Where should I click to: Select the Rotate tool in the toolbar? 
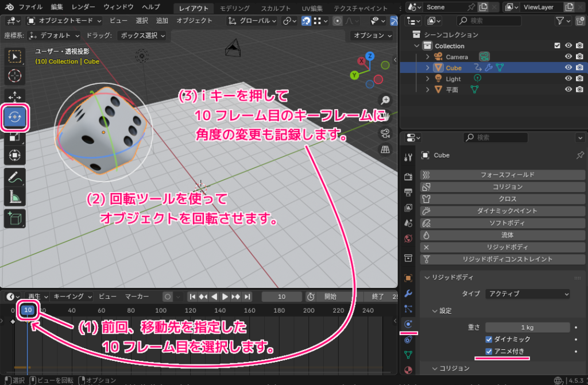[15, 117]
